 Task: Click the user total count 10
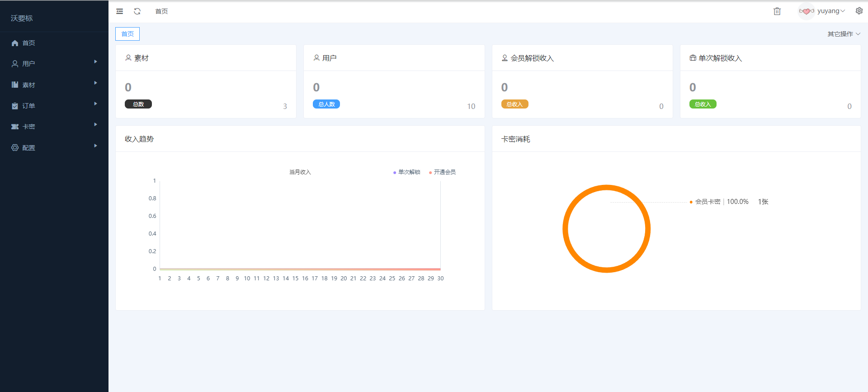click(471, 106)
